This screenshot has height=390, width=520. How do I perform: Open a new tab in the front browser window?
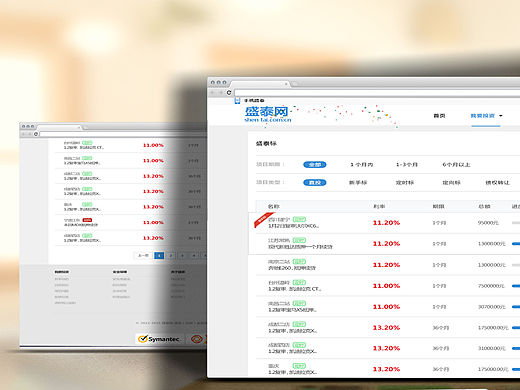[295, 84]
